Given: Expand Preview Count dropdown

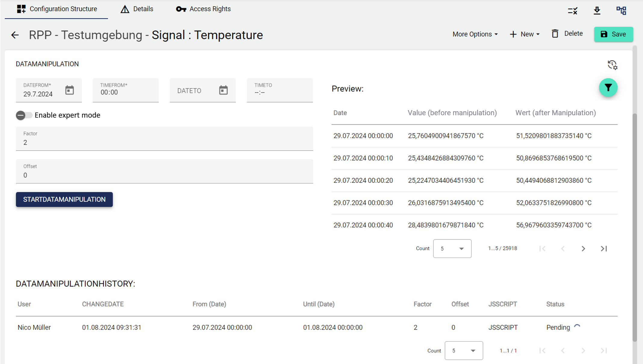Looking at the screenshot, I should 452,248.
